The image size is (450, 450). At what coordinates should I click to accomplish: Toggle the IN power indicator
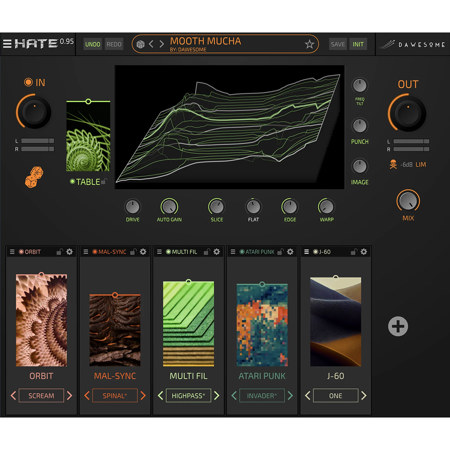coord(28,82)
